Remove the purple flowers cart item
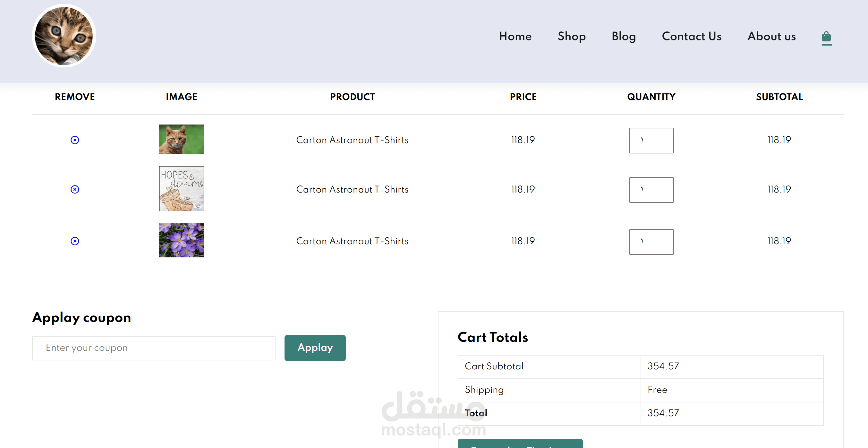The image size is (868, 448). point(75,241)
